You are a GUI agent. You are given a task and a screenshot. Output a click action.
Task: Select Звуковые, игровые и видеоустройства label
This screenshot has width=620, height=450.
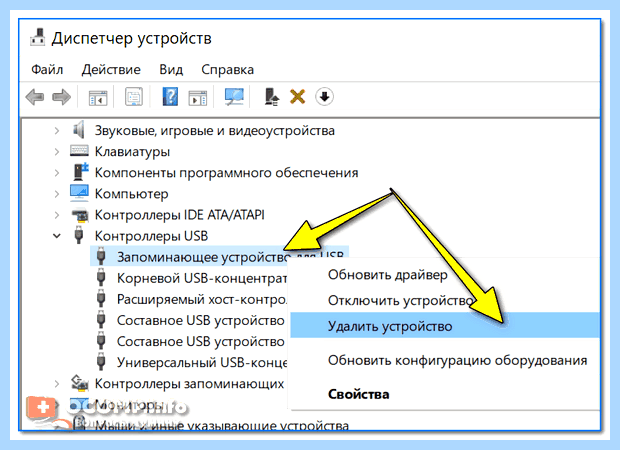tap(215, 130)
